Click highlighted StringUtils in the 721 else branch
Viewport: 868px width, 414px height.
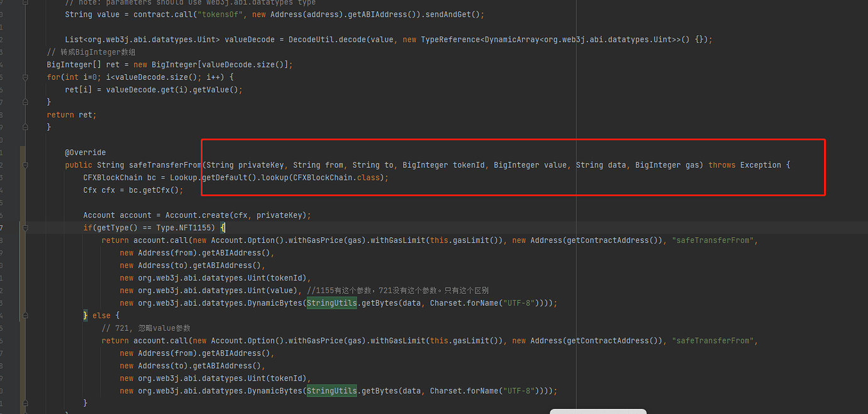click(331, 391)
